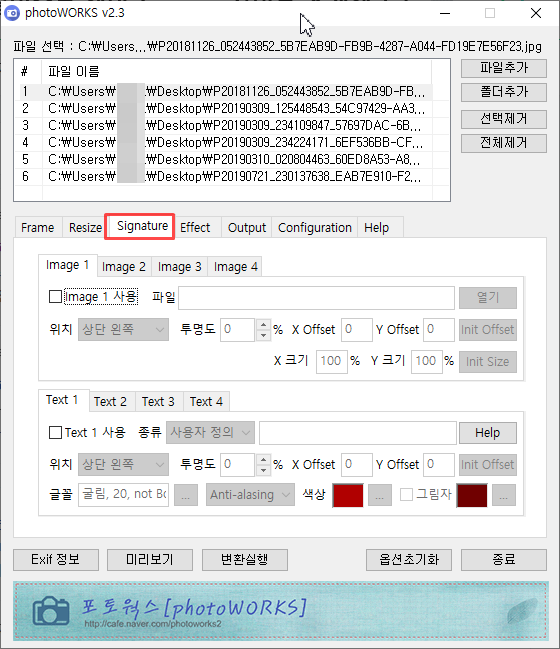
Task: Open the 종류 사용자 정의 dropdown
Action: pos(210,433)
